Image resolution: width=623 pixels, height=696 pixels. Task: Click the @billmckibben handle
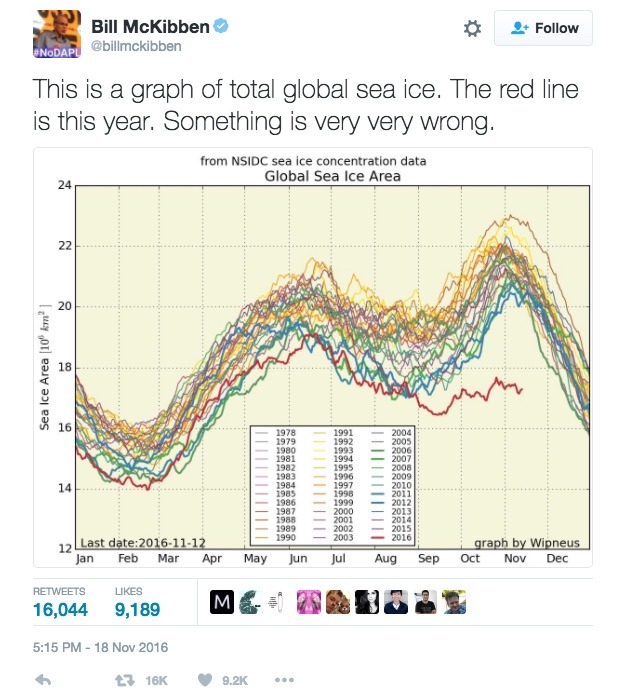tap(136, 46)
